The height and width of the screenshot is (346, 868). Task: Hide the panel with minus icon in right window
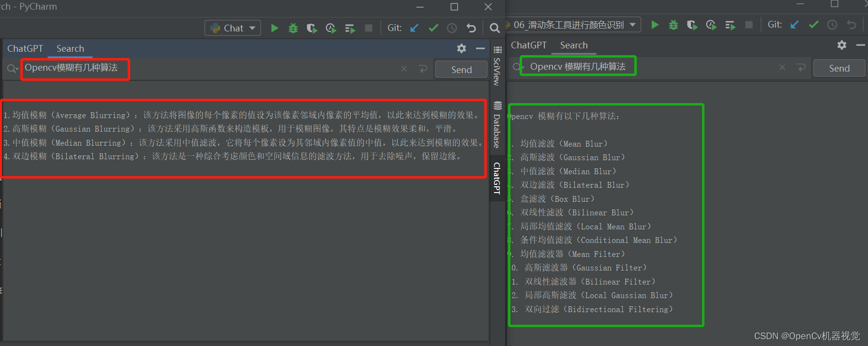861,45
